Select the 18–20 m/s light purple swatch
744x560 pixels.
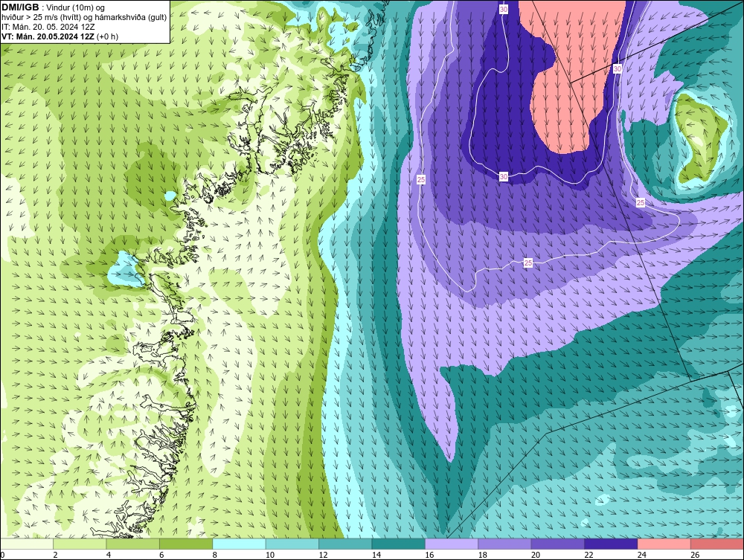505,544
